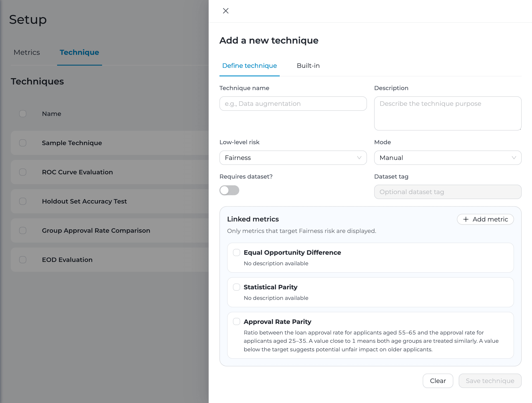The image size is (532, 403).
Task: Close the Add a new technique dialog
Action: (x=225, y=11)
